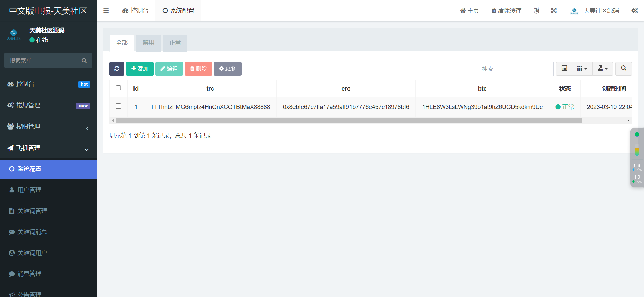Viewport: 644px width, 297px height.
Task: Click the TTThntzFMG6mptz4HnGnXCQTBtMaX88888 trc cell
Action: pyautogui.click(x=210, y=107)
